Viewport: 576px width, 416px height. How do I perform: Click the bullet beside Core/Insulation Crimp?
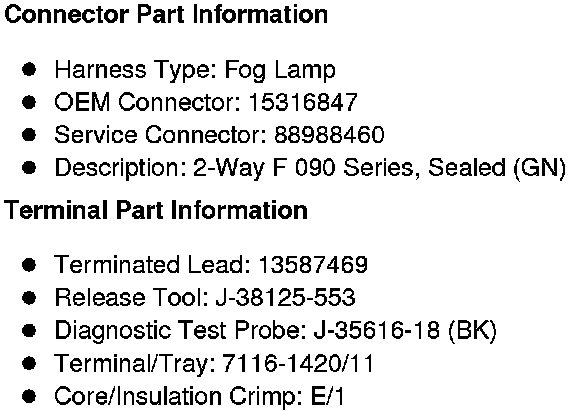pos(29,396)
